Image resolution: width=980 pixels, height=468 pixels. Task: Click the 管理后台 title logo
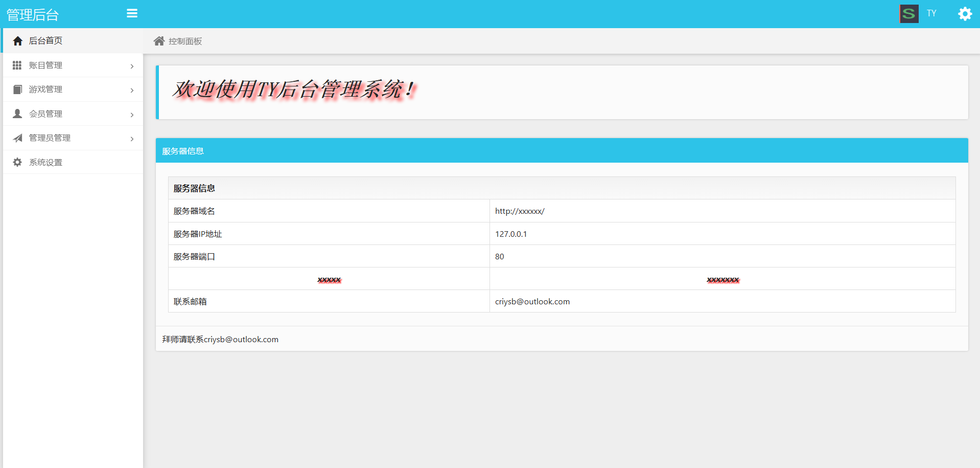(33, 15)
